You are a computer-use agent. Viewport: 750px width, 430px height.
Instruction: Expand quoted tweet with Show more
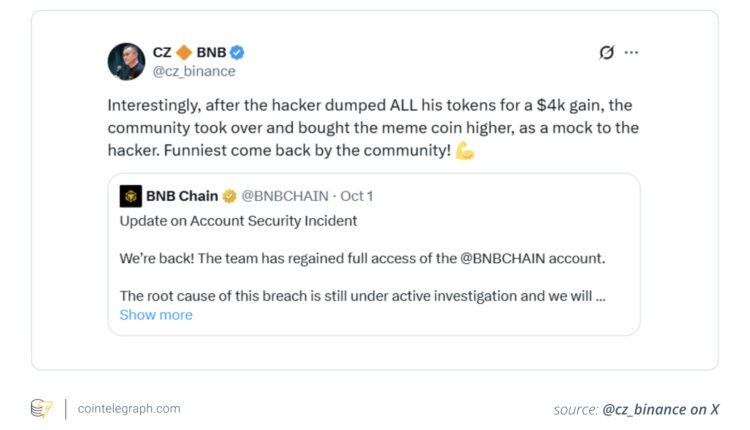click(x=156, y=314)
